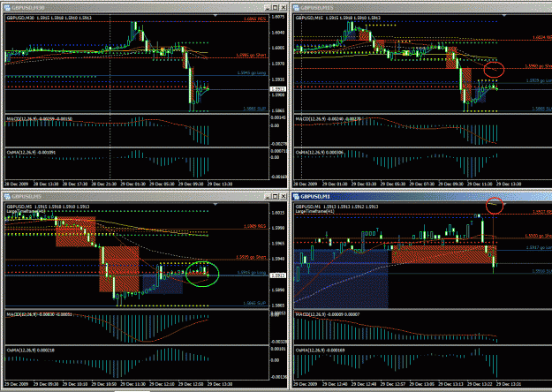This screenshot has width=552, height=392.
Task: Maximize the GBPUSD,M30 chart window
Action: click(276, 7)
